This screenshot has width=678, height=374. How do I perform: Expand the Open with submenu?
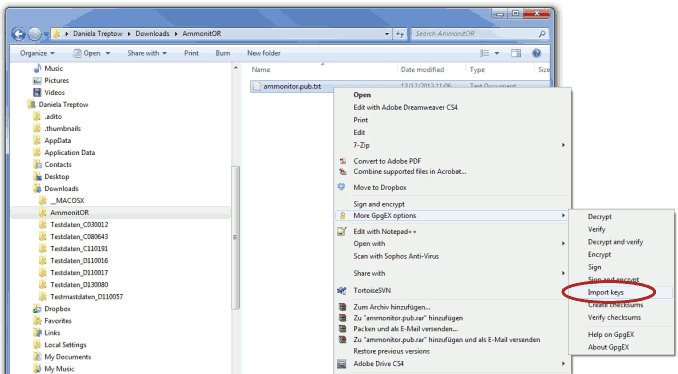(x=563, y=243)
